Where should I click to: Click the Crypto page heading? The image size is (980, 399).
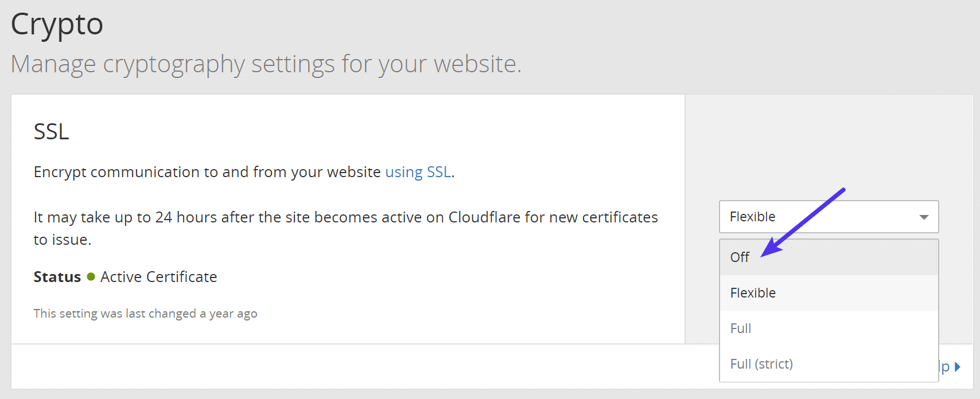(x=57, y=24)
